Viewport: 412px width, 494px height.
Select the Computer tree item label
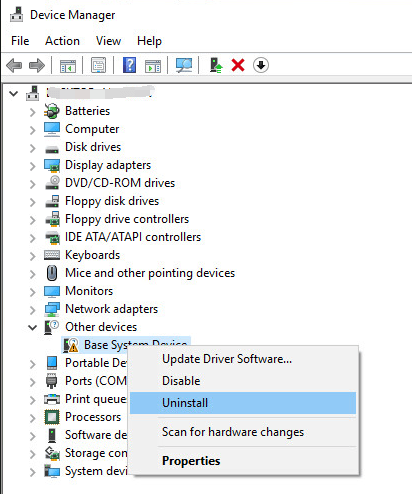pyautogui.click(x=92, y=129)
